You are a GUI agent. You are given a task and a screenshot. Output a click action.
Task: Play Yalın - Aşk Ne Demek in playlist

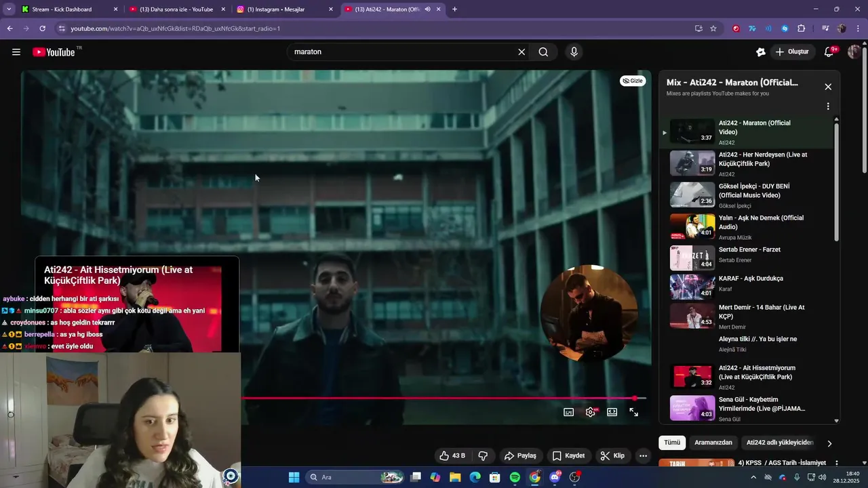[745, 227]
